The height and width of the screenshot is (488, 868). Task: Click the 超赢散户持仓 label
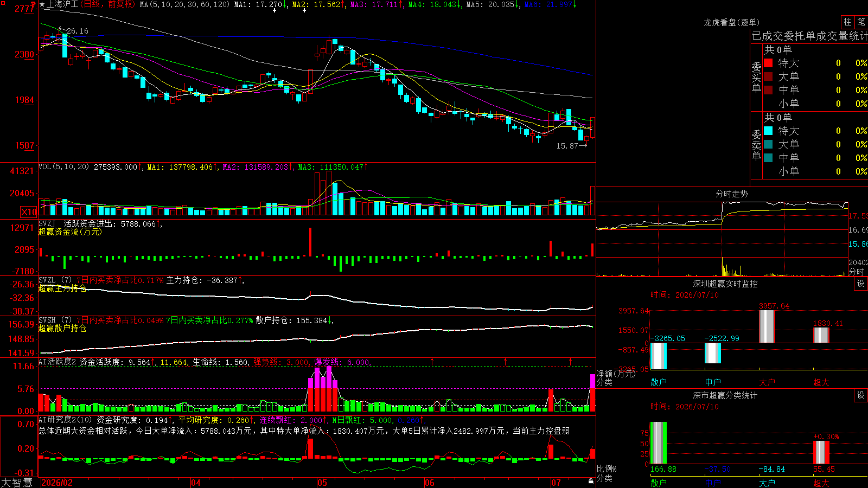[62, 328]
